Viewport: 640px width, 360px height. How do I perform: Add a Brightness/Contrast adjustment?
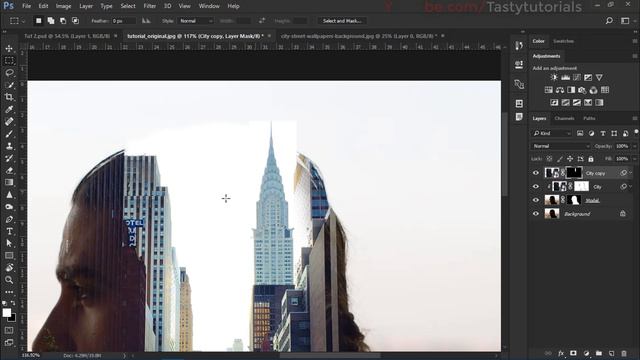554,77
